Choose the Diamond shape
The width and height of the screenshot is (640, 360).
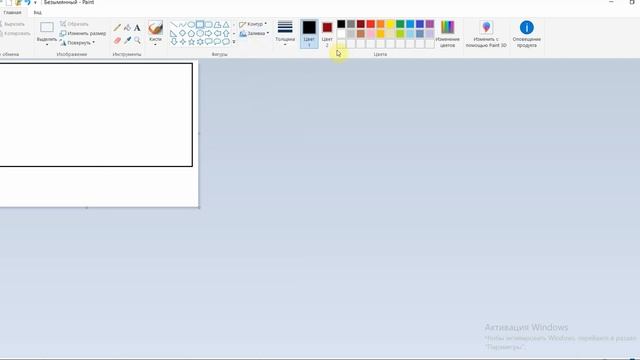pyautogui.click(x=182, y=33)
